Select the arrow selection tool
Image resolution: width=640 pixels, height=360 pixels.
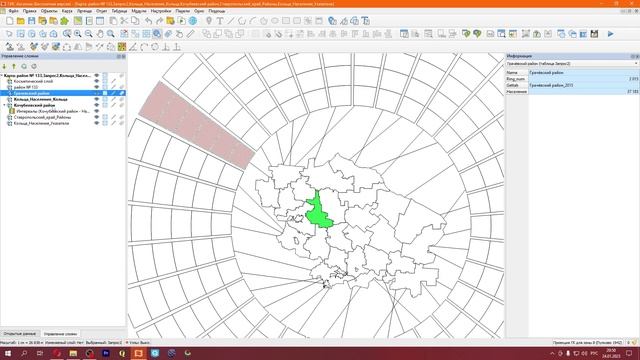click(x=9, y=34)
